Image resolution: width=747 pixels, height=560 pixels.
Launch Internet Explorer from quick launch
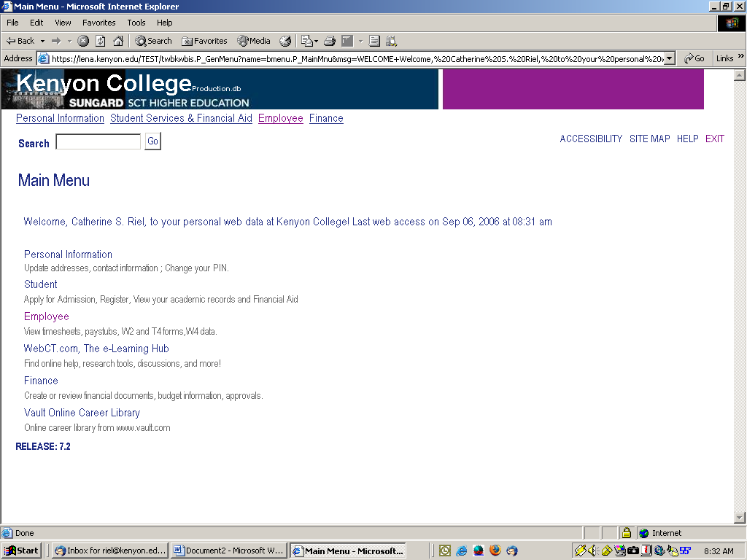462,551
